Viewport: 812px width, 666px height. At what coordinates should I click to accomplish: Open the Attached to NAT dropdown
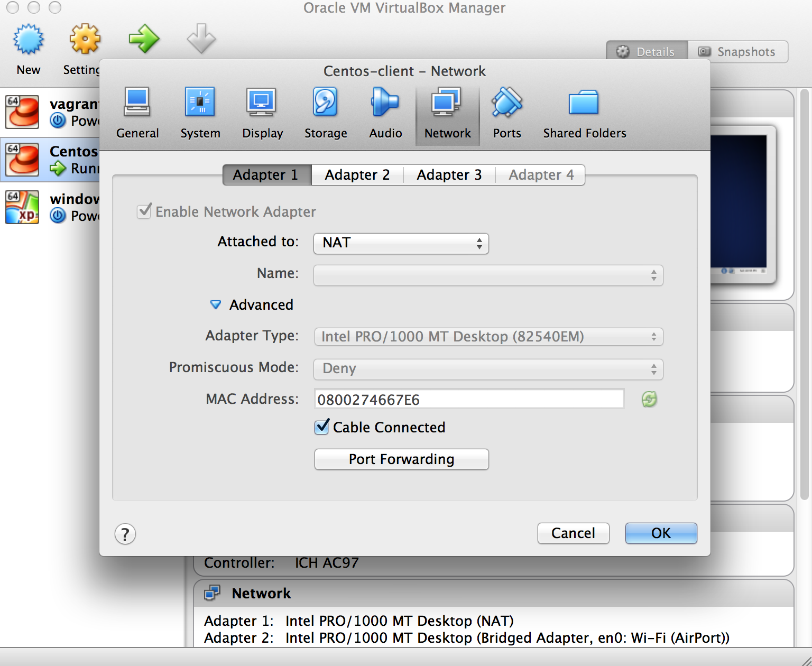pyautogui.click(x=401, y=243)
